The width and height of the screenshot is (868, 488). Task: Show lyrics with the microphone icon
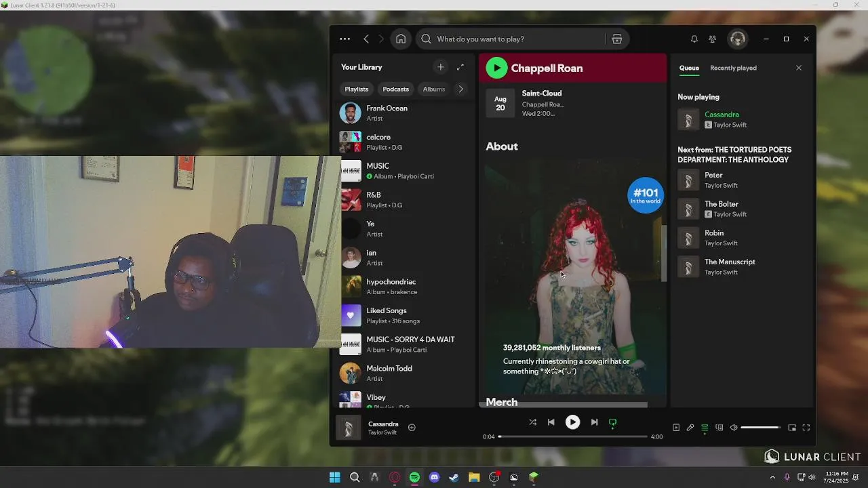690,428
